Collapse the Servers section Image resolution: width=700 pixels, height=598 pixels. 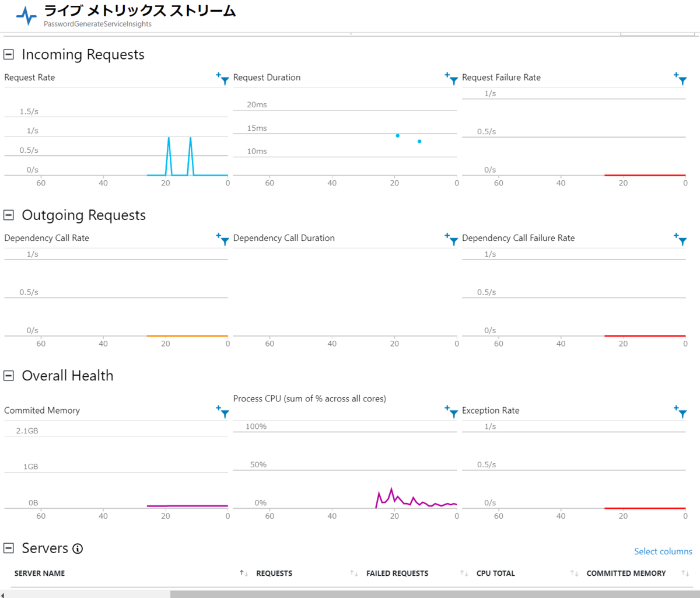(x=9, y=548)
